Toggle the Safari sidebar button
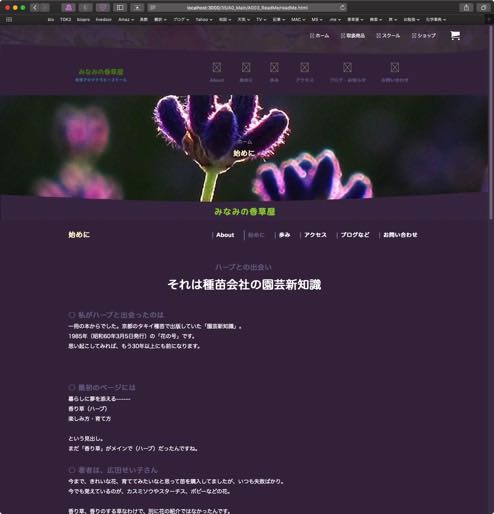The width and height of the screenshot is (494, 514). [120, 7]
